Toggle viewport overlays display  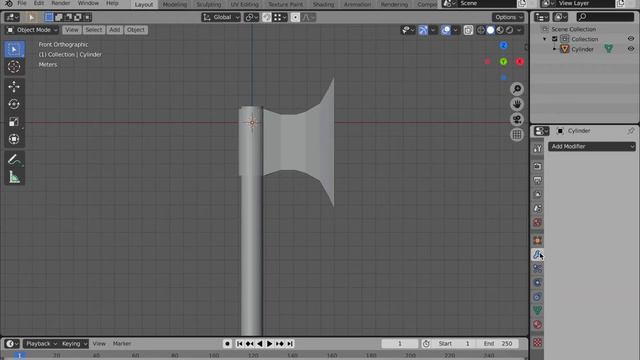[x=446, y=30]
